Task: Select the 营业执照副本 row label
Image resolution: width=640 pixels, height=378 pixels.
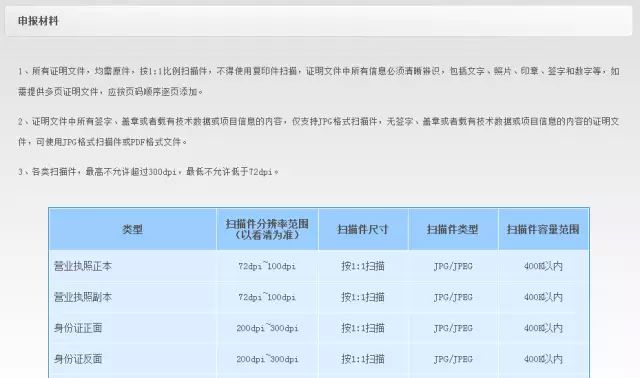Action: point(83,297)
